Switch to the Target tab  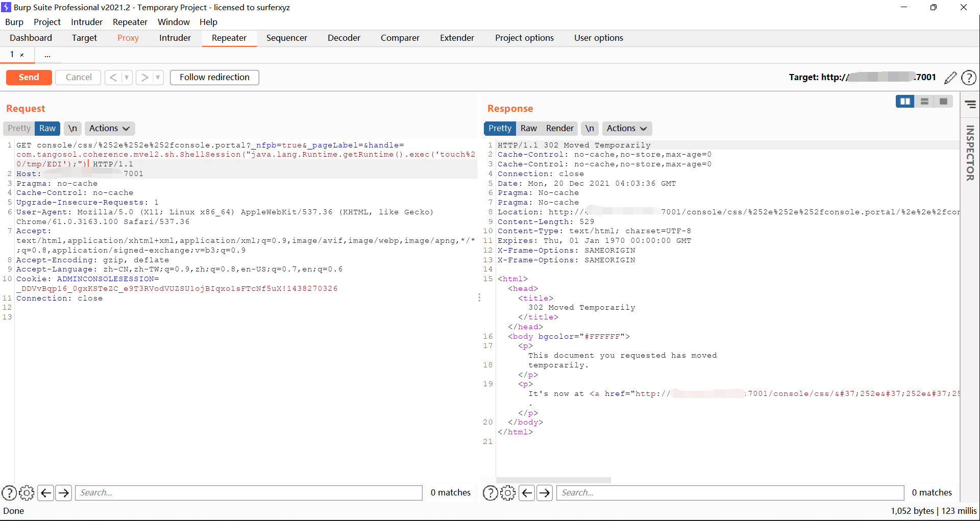coord(84,38)
